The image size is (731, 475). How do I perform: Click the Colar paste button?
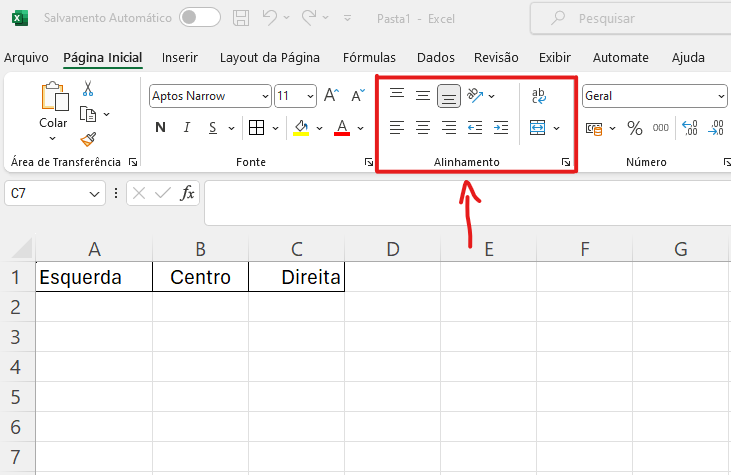tap(53, 111)
